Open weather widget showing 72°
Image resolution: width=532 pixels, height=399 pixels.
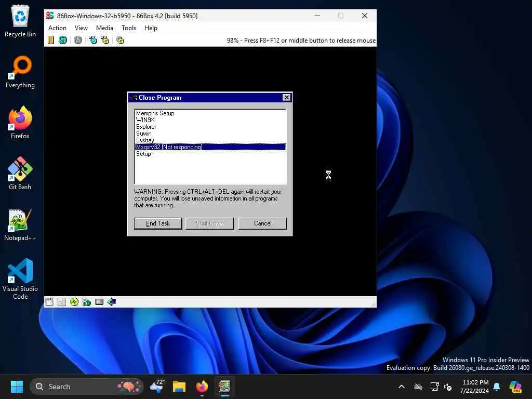coord(157,387)
